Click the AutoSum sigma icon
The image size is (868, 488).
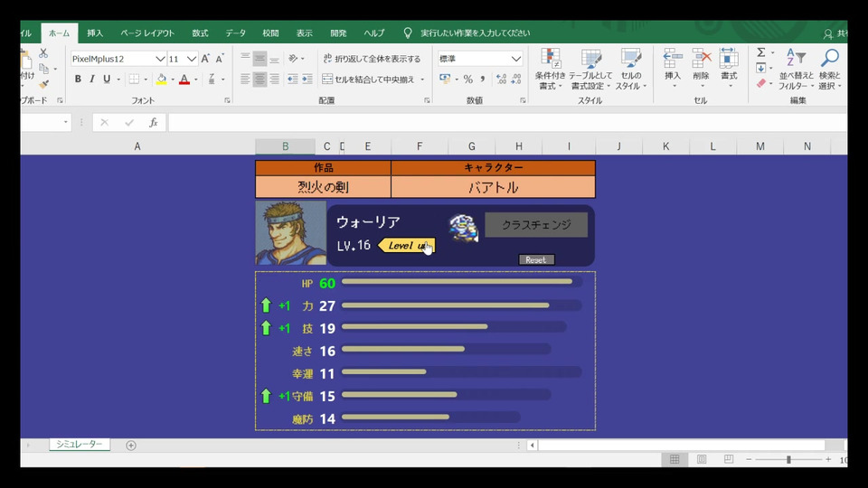pyautogui.click(x=761, y=52)
